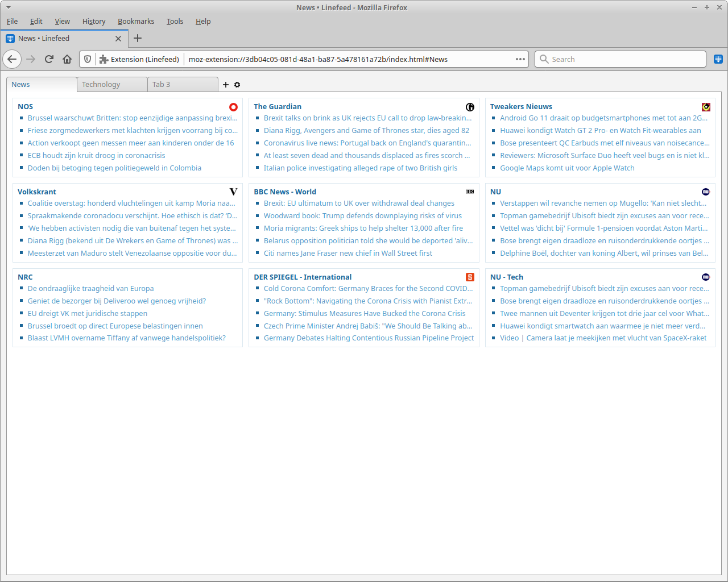Open 'Woodward book: Trump defends' article
The image size is (728, 582).
point(363,215)
